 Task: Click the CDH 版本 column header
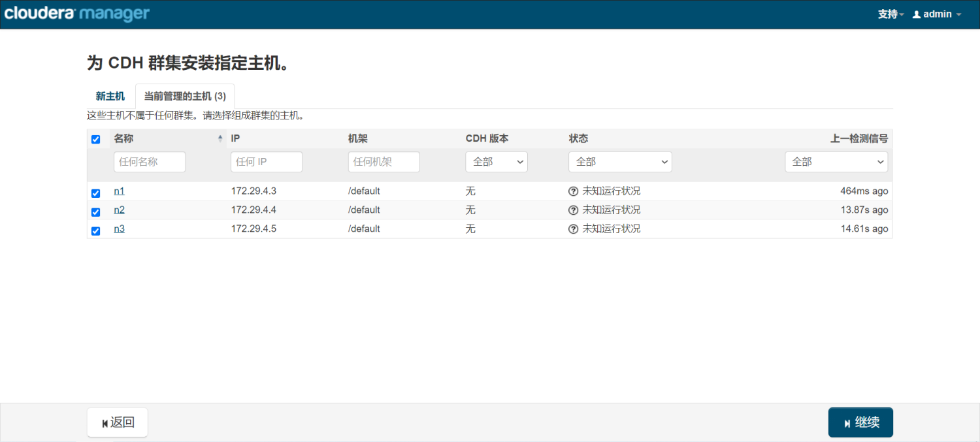coord(487,138)
